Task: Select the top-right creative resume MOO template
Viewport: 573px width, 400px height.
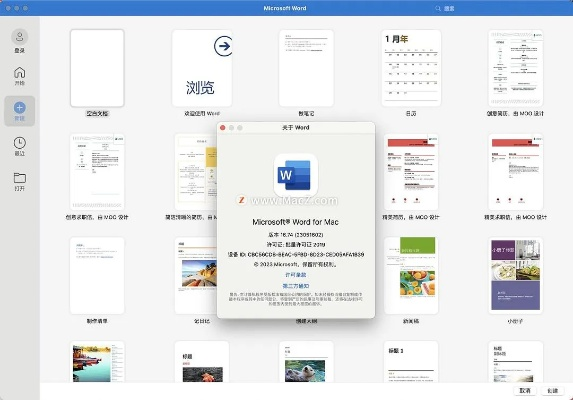Action: (516, 68)
